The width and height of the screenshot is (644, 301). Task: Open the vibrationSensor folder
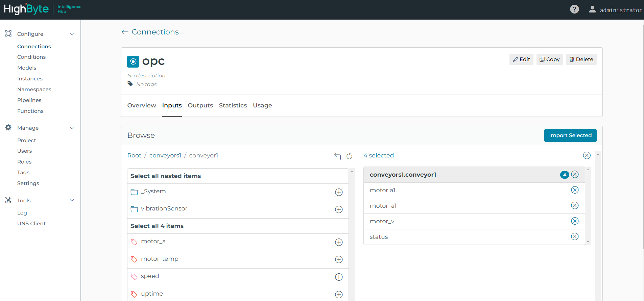point(164,208)
